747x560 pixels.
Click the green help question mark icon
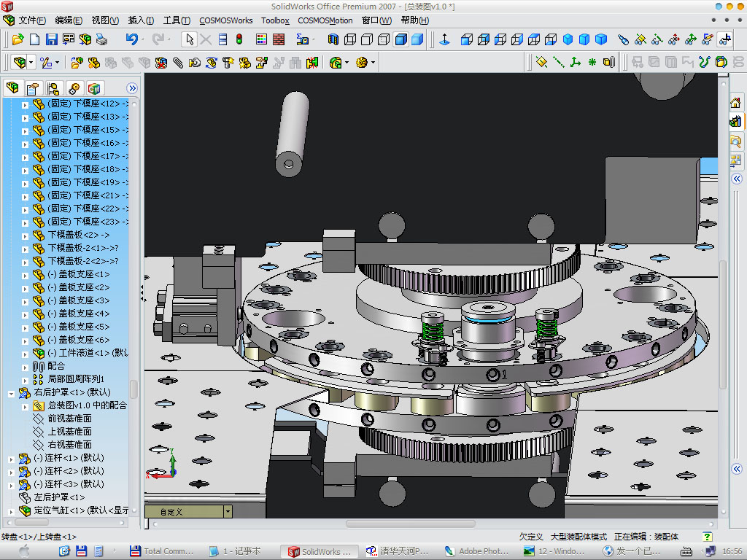pyautogui.click(x=708, y=537)
